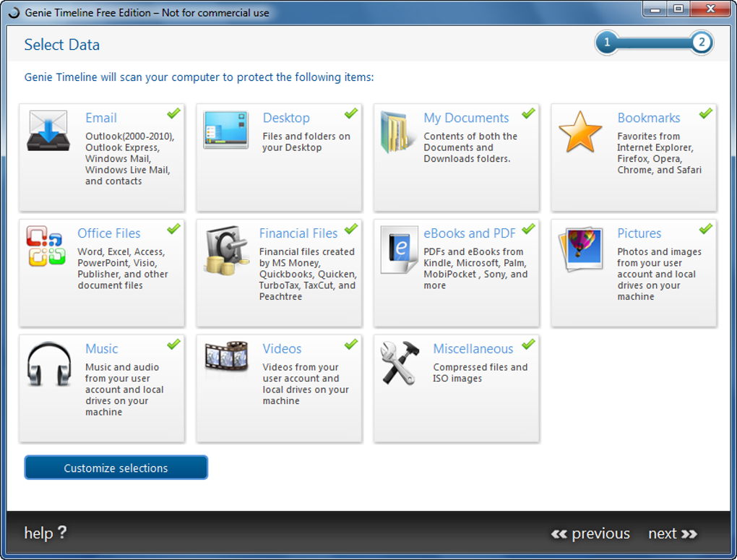
Task: Click the Miscellaneous title heading
Action: click(473, 348)
